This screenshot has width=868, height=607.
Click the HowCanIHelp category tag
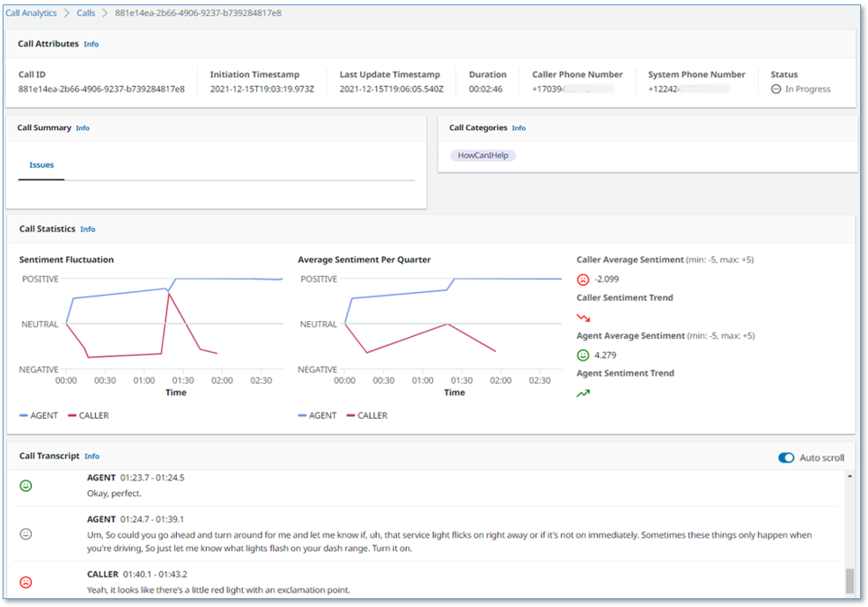coord(482,153)
